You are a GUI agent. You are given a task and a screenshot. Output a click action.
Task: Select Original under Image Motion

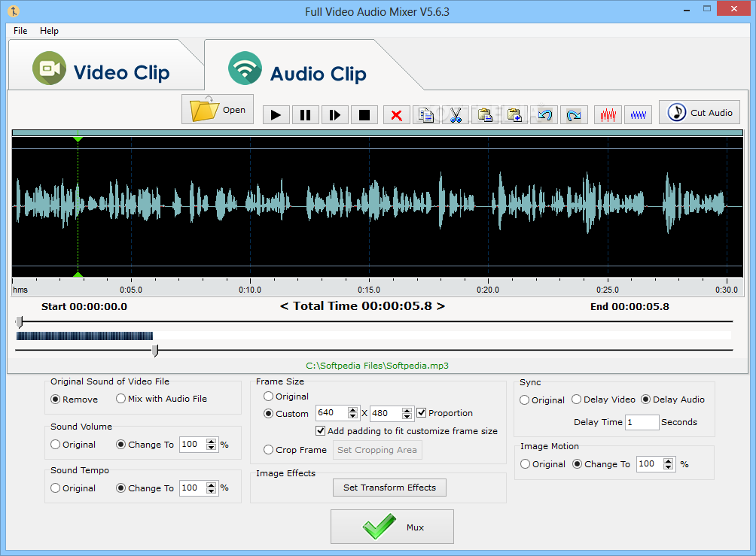(x=542, y=464)
